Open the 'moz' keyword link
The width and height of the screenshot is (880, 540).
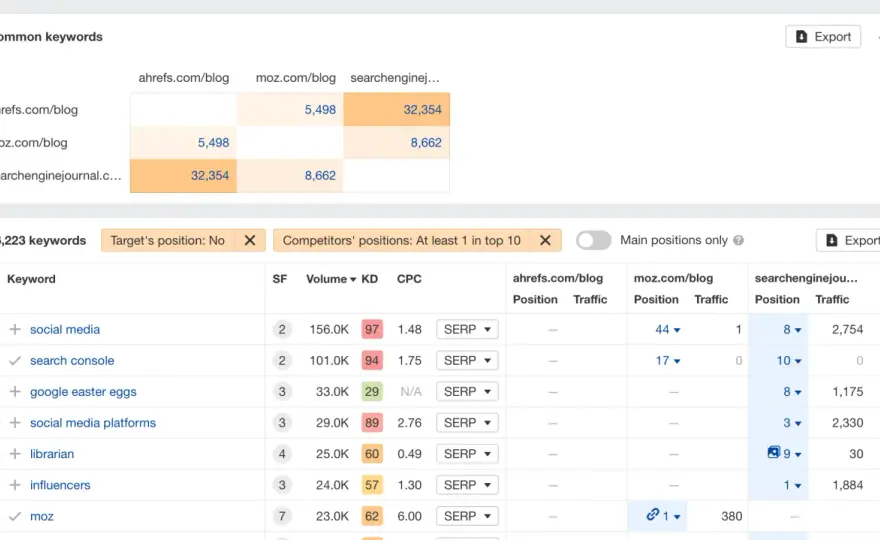click(x=42, y=516)
